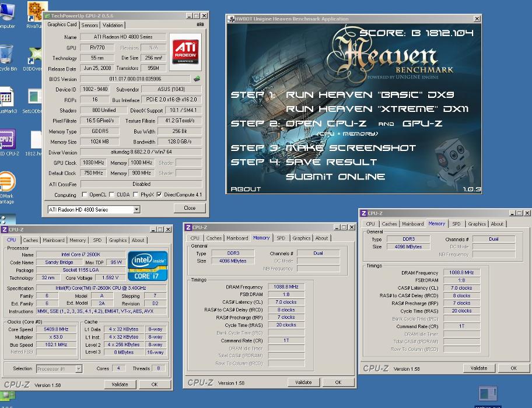
Task: Click GPU-Z link in Heaven step 2
Action: [422, 124]
